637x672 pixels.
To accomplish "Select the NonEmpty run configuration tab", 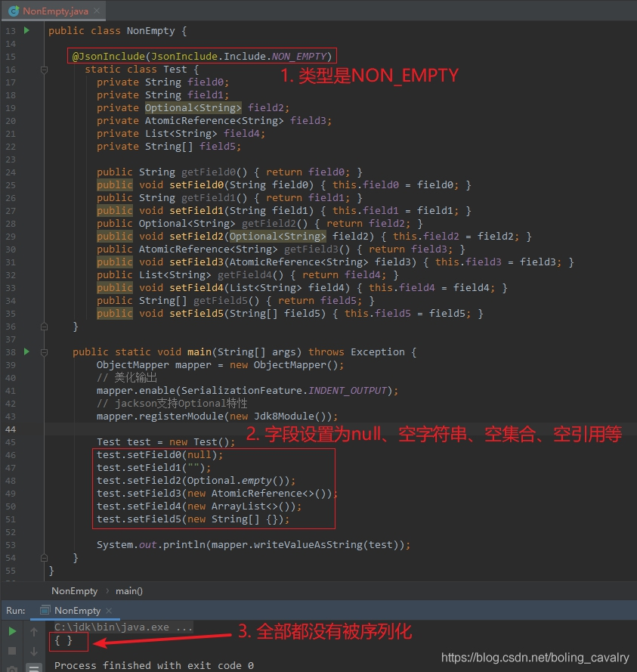I will tap(77, 610).
